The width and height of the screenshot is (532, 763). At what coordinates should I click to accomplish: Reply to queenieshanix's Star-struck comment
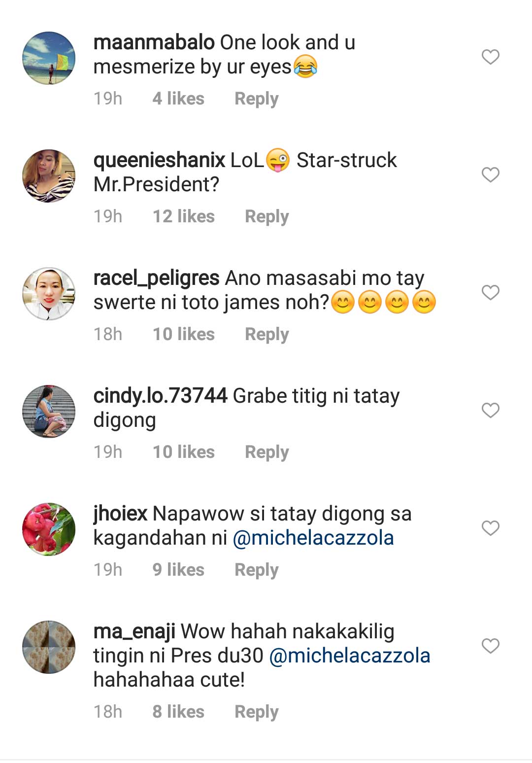pos(267,216)
